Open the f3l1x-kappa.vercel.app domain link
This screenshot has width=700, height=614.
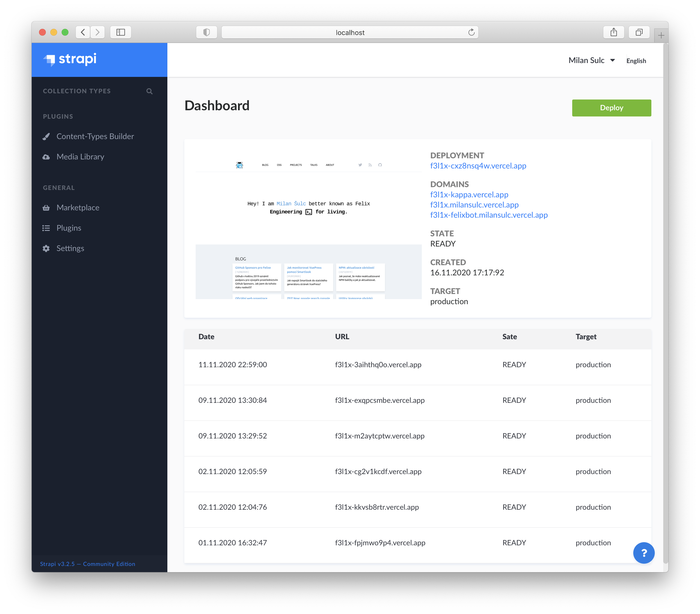click(x=469, y=194)
